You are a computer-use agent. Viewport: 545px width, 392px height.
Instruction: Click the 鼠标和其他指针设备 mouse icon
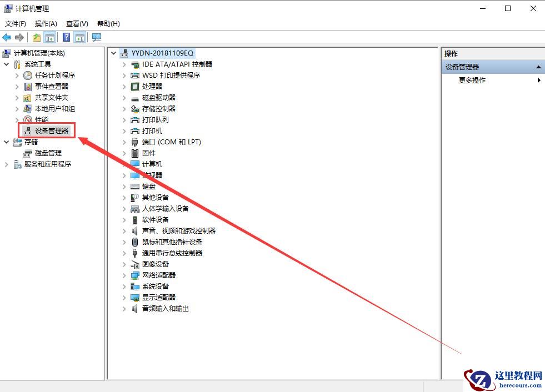coord(135,242)
